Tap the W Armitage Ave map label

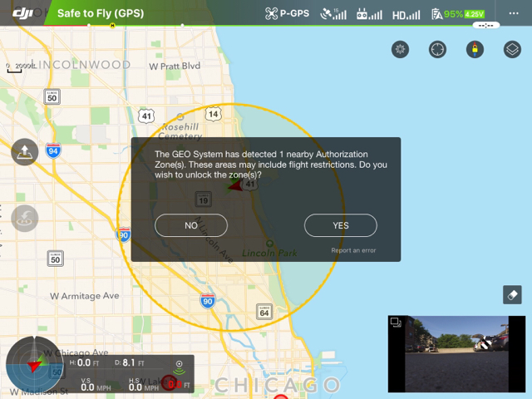[85, 296]
